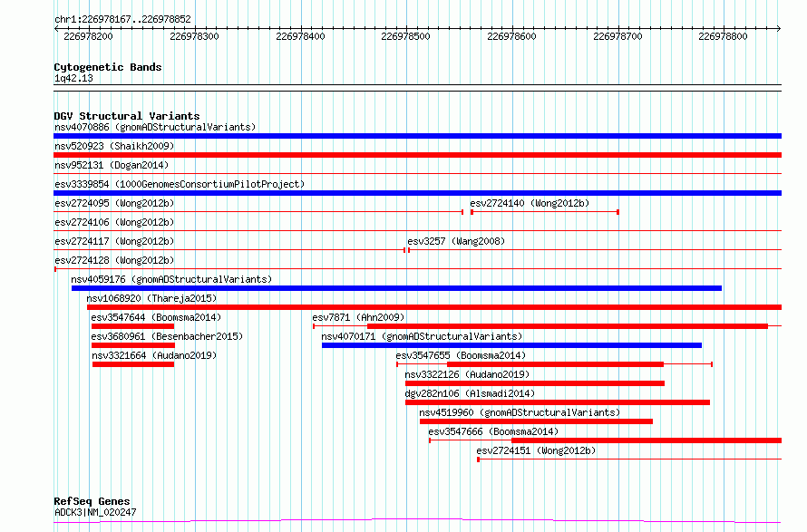This screenshot has width=807, height=532.
Task: Click the blue bar under nsv4070886
Action: click(x=417, y=136)
